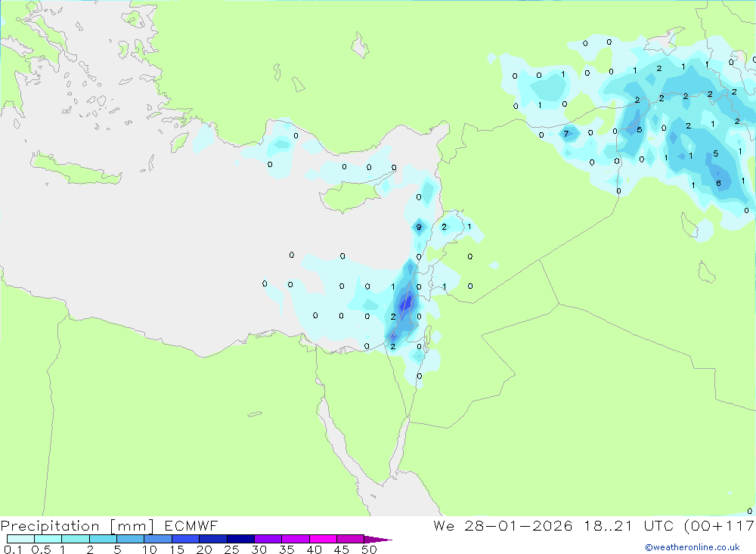Click the legend scale label "15"
The image size is (756, 554).
tap(177, 549)
